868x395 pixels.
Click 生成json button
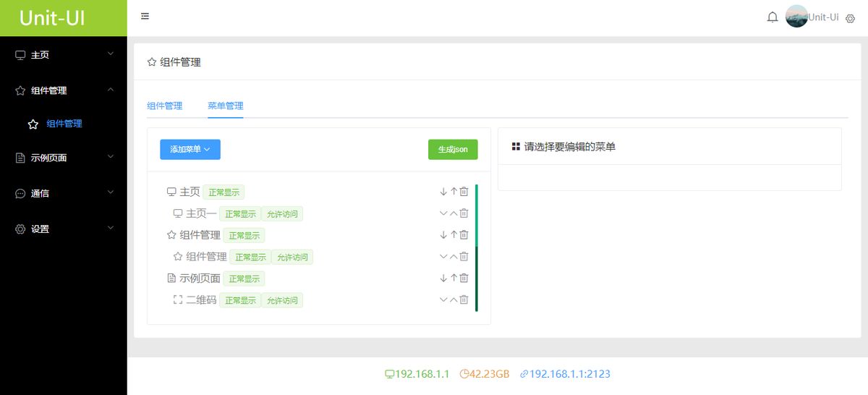(x=453, y=149)
